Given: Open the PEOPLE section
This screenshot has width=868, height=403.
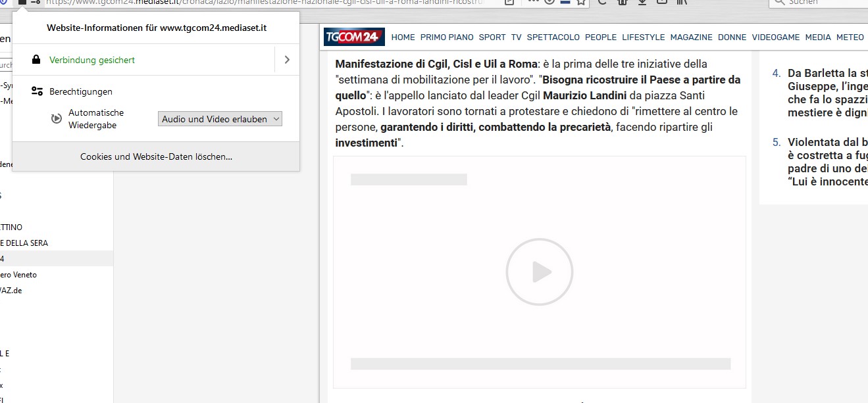Looking at the screenshot, I should click(601, 37).
